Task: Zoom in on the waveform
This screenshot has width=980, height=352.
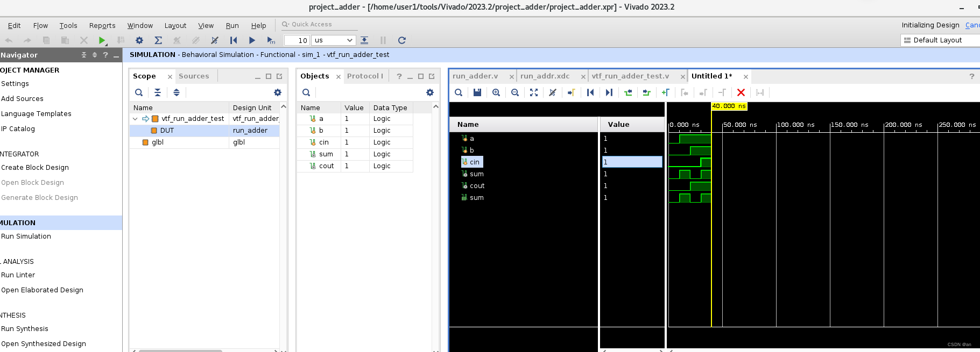Action: [496, 92]
